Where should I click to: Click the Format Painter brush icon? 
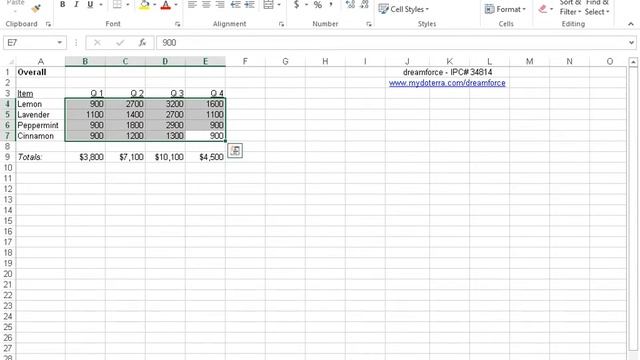point(36,8)
